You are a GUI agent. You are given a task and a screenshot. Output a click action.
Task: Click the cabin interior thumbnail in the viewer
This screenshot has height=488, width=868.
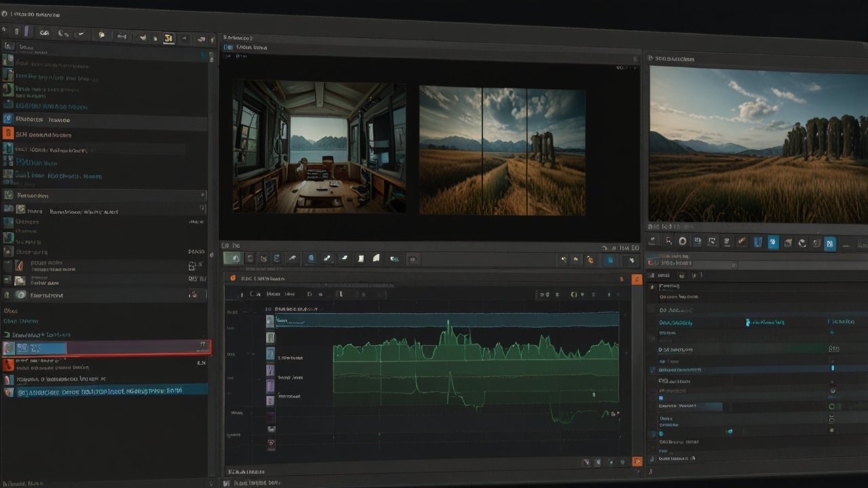[x=319, y=148]
